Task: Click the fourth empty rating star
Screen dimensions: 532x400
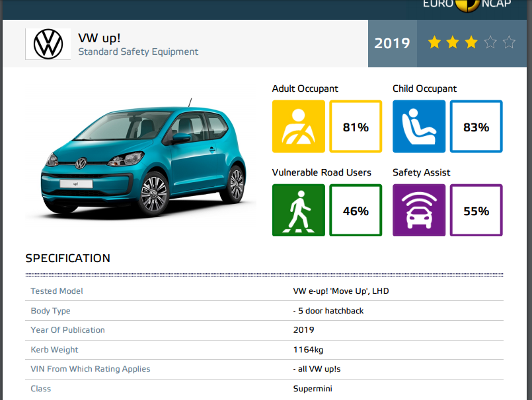Action: [x=490, y=43]
